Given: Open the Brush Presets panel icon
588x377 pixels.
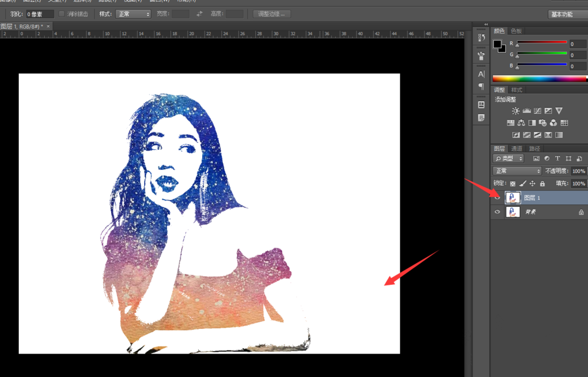Looking at the screenshot, I should (481, 56).
